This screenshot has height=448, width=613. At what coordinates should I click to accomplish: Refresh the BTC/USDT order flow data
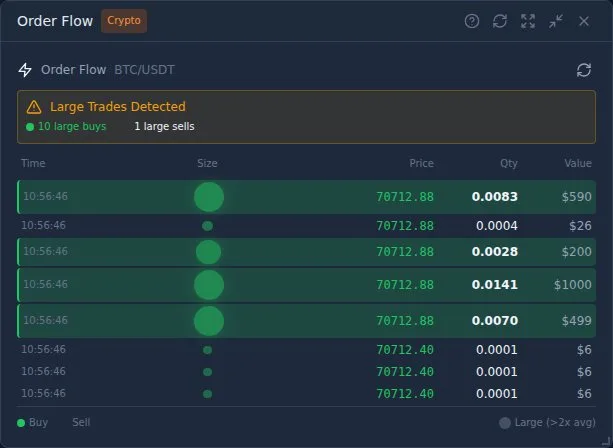point(584,70)
